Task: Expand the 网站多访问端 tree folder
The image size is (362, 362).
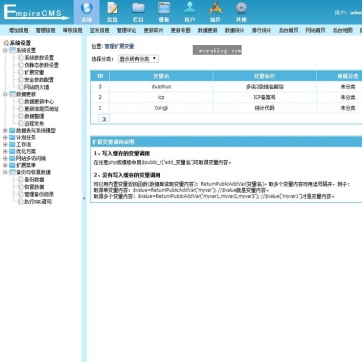Action: (5, 158)
